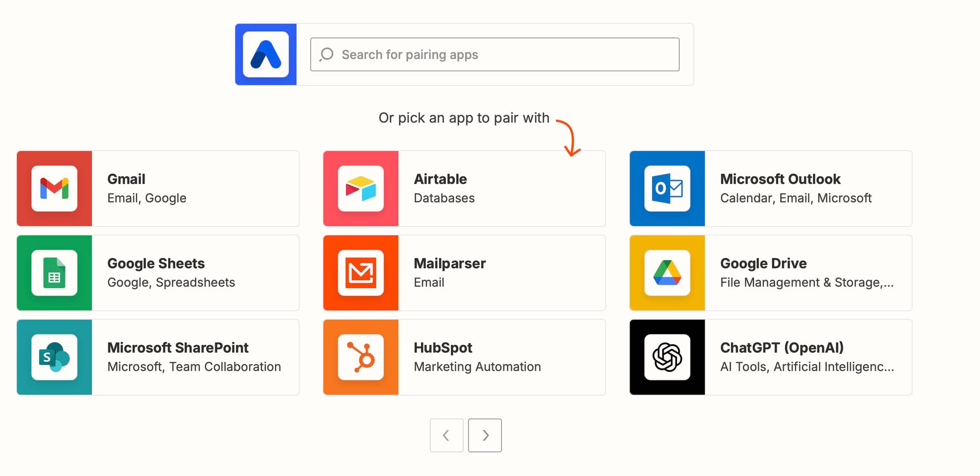
Task: Select the Gmail app title text
Action: (x=126, y=179)
